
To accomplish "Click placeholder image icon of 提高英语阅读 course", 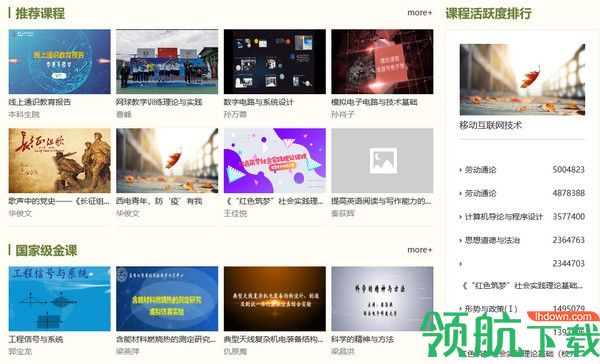I will [x=383, y=161].
